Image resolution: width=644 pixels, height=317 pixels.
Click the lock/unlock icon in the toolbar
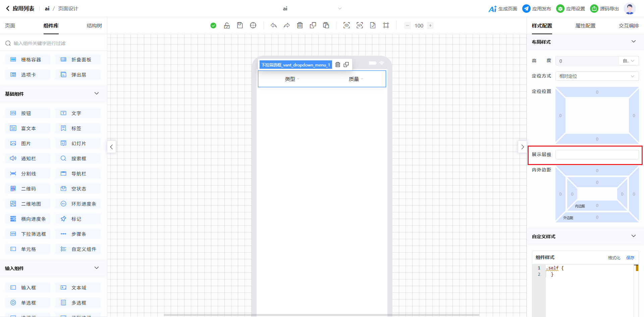pyautogui.click(x=227, y=25)
